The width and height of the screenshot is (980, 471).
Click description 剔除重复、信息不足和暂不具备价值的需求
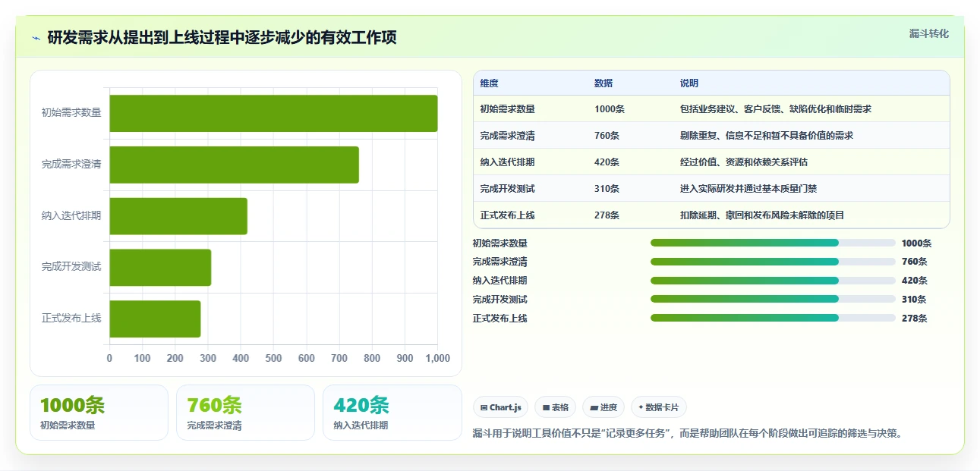click(767, 136)
